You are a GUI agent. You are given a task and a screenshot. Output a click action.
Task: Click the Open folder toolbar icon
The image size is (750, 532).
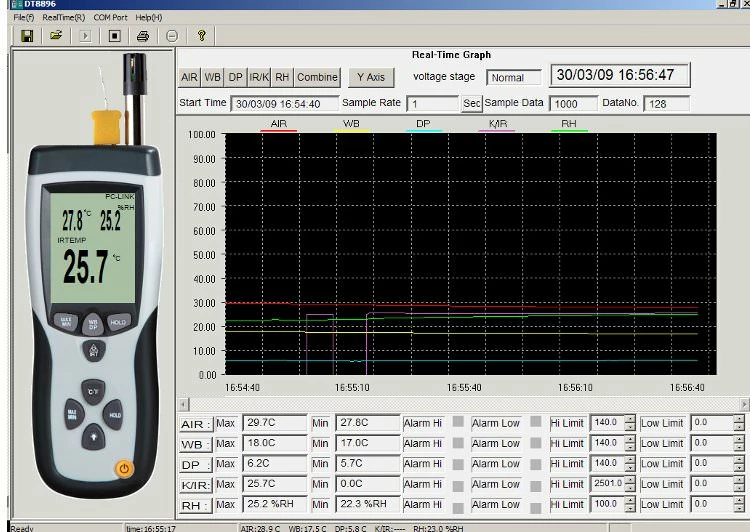coord(56,36)
